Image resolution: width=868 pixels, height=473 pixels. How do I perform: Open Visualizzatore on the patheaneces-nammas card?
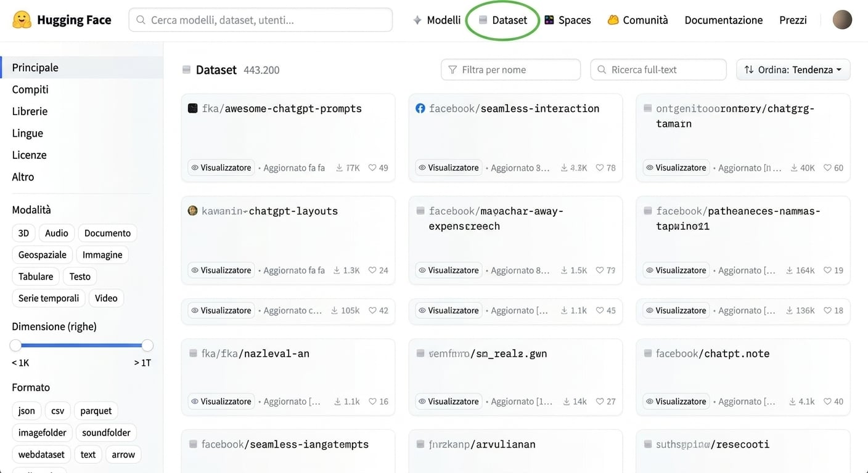675,270
